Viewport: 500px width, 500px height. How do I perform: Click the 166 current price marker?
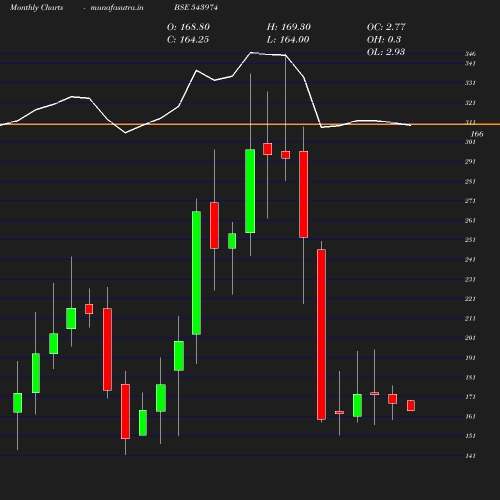click(477, 134)
